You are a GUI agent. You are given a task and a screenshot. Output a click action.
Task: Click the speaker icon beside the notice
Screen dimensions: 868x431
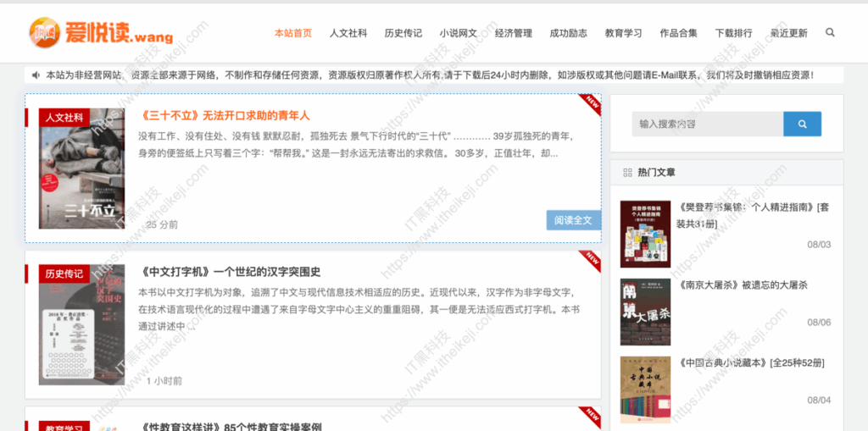(36, 75)
